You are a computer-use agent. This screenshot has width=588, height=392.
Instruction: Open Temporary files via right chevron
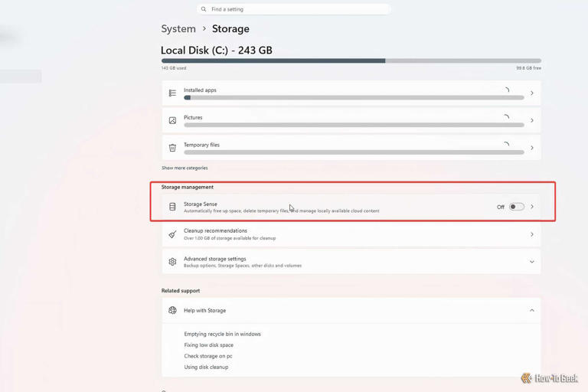point(532,148)
